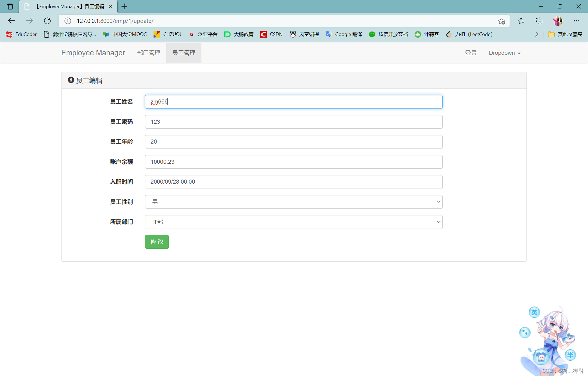The height and width of the screenshot is (376, 588).
Task: Open browser settings three-dots menu
Action: tap(576, 21)
